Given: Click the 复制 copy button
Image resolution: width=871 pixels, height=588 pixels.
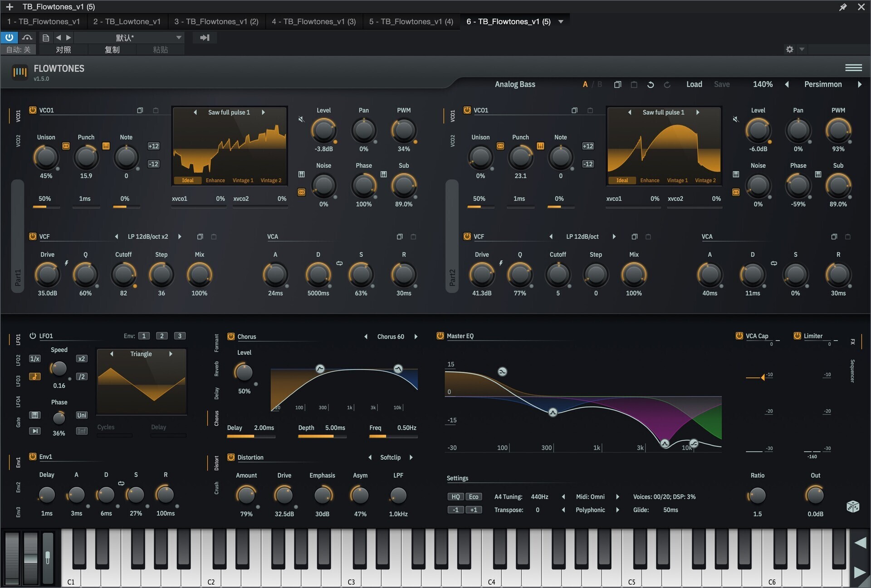Looking at the screenshot, I should tap(112, 49).
